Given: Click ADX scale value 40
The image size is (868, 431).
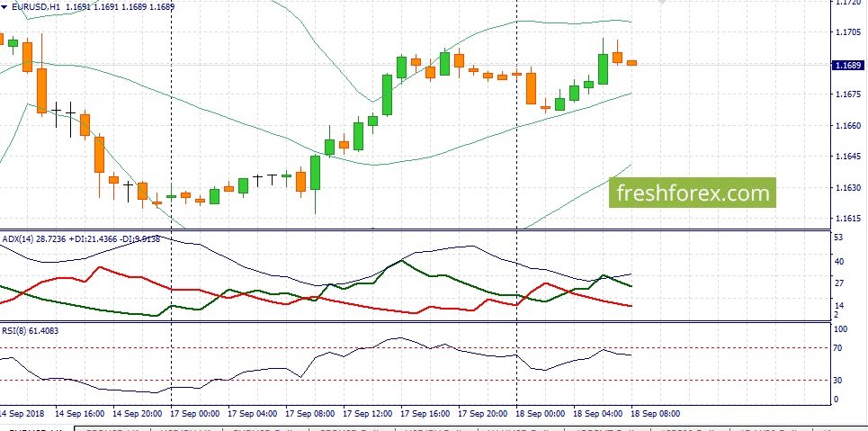Looking at the screenshot, I should (x=838, y=262).
